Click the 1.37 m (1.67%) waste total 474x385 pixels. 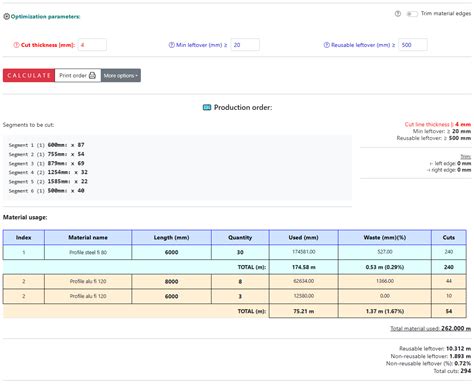pyautogui.click(x=385, y=311)
